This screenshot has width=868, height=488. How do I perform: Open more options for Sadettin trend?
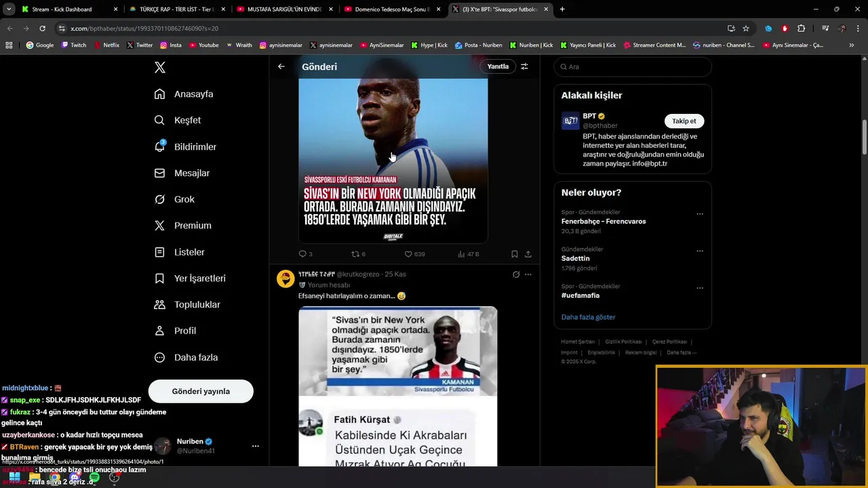700,251
